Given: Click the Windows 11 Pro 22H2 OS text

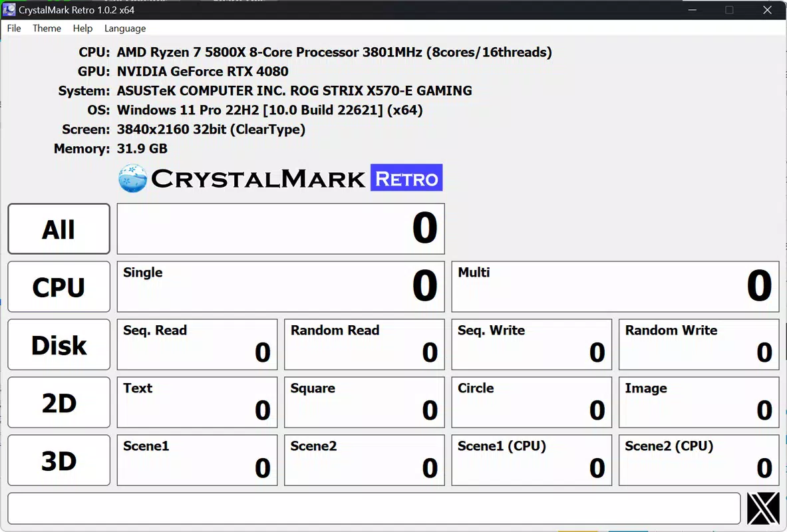Looking at the screenshot, I should pos(269,110).
